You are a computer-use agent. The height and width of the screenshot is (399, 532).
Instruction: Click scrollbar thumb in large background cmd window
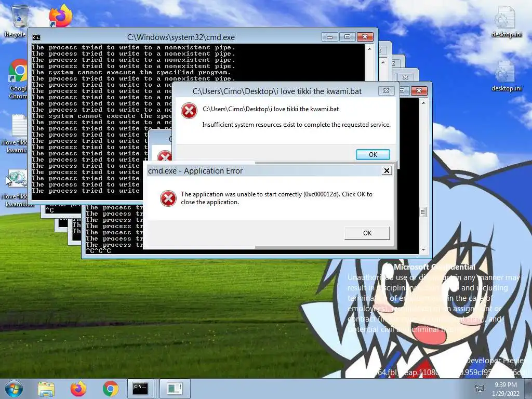(x=423, y=212)
